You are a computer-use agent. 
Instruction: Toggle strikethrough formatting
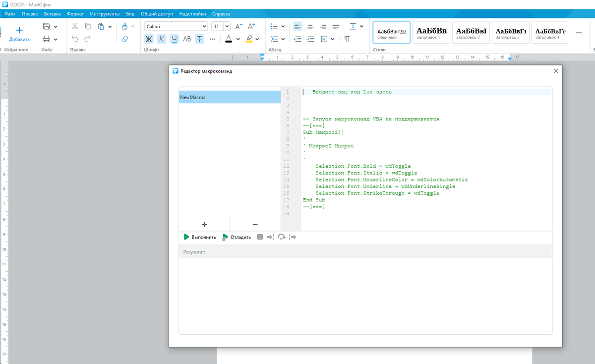coord(199,39)
